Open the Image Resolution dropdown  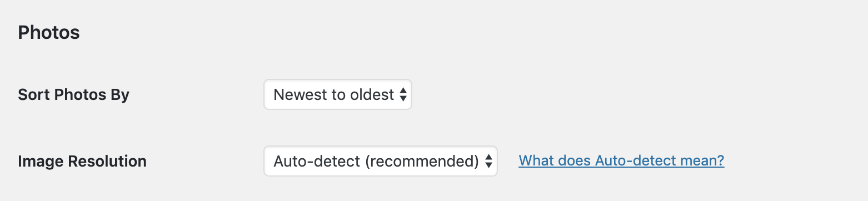[380, 161]
